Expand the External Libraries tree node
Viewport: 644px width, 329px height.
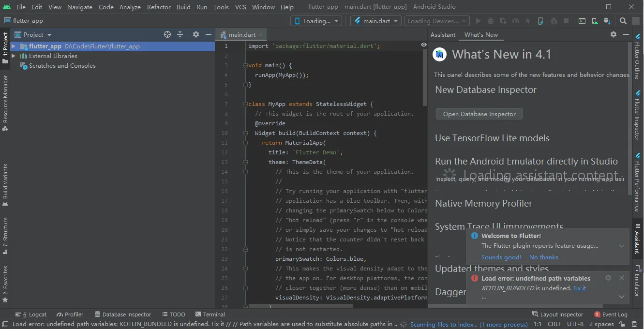pos(14,56)
